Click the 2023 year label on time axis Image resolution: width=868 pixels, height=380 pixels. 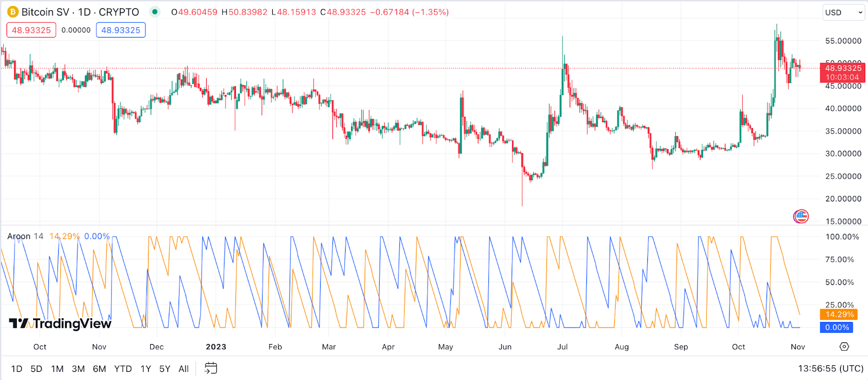coord(216,346)
